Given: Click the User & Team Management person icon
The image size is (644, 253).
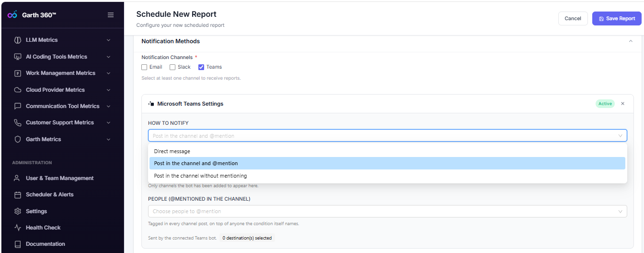Looking at the screenshot, I should coord(18,178).
